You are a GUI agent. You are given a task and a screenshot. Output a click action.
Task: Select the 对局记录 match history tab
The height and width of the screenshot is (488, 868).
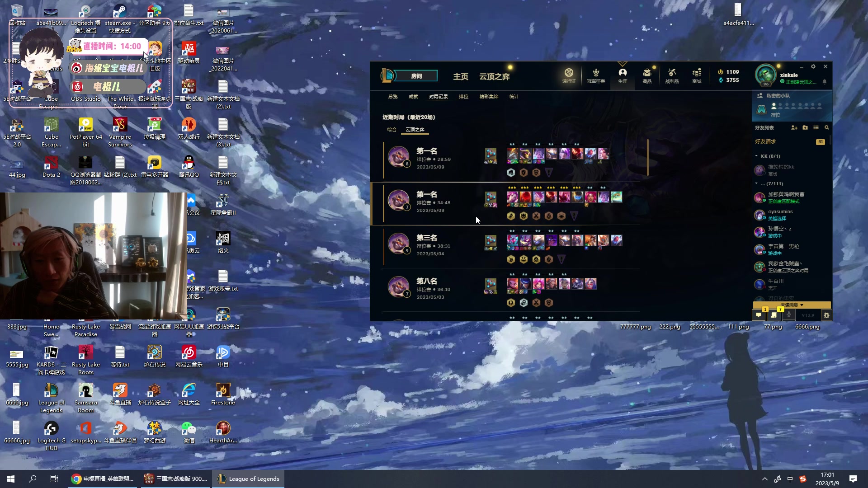pyautogui.click(x=439, y=97)
